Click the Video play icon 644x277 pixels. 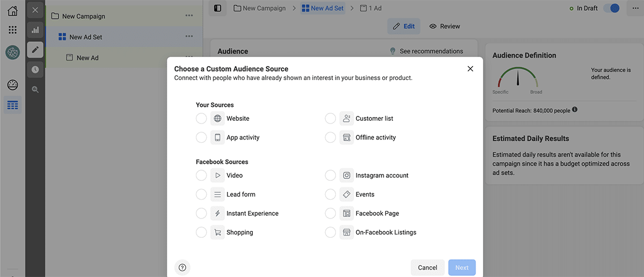coord(217,176)
